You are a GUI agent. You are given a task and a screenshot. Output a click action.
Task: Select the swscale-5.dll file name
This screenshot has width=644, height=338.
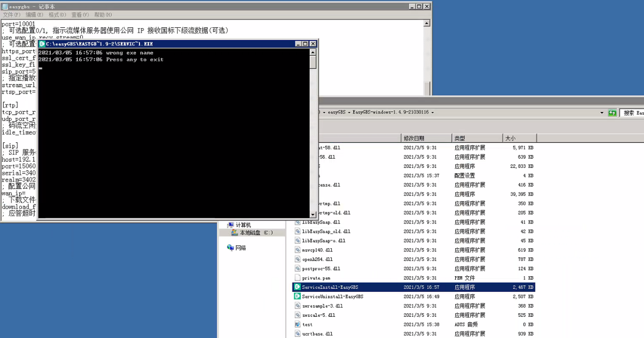point(319,315)
